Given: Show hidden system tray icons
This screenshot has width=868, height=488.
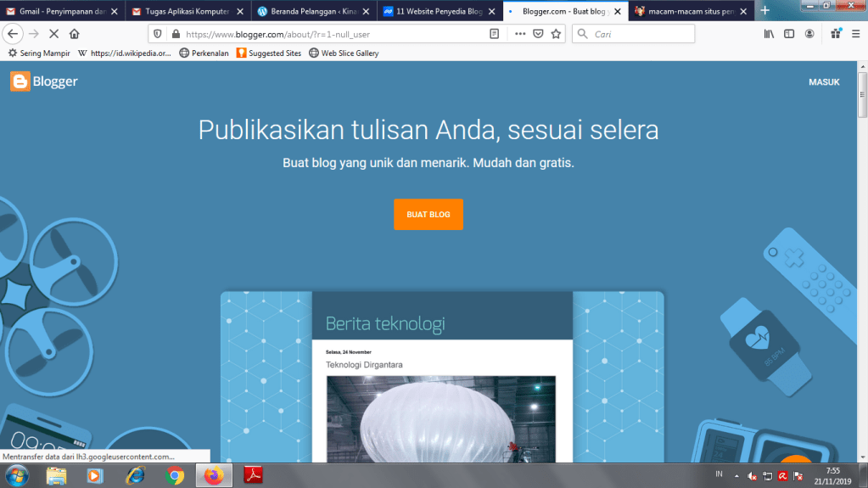Looking at the screenshot, I should [736, 475].
